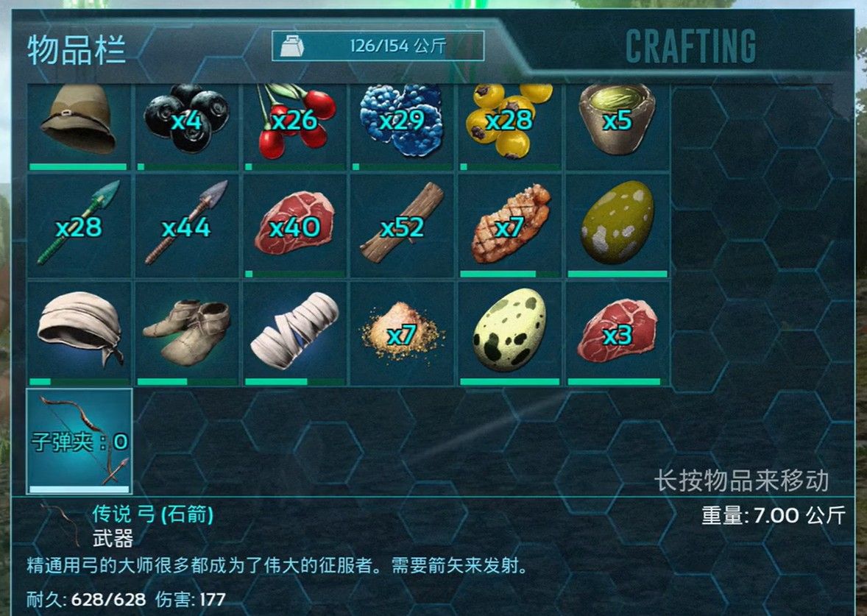Choose the white bandage item

294,333
